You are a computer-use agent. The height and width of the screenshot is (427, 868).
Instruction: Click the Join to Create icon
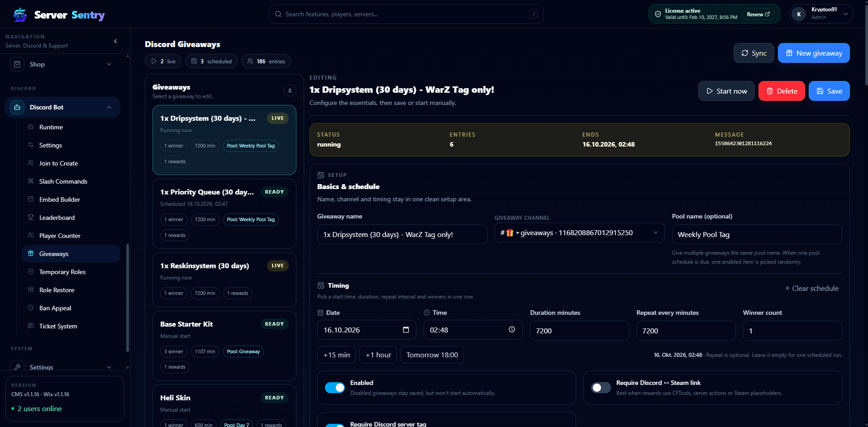pyautogui.click(x=31, y=163)
